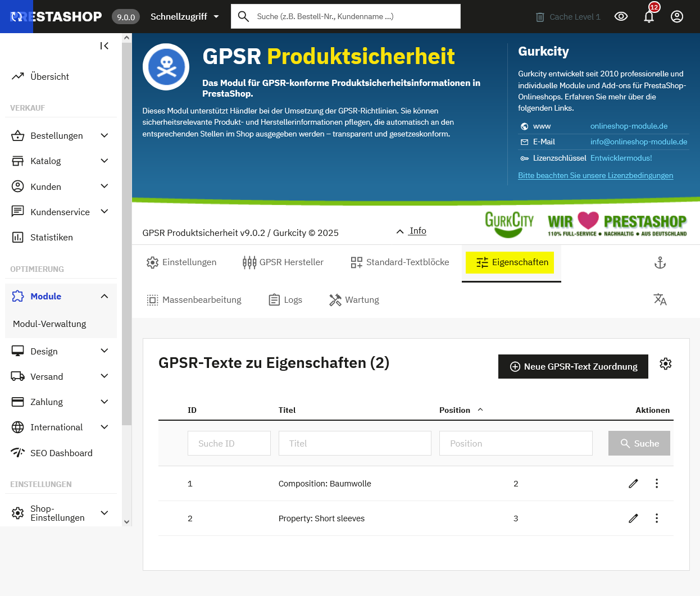Click the Neue GPSR-Text Zuordnung button
The image size is (700, 596).
coord(573,367)
